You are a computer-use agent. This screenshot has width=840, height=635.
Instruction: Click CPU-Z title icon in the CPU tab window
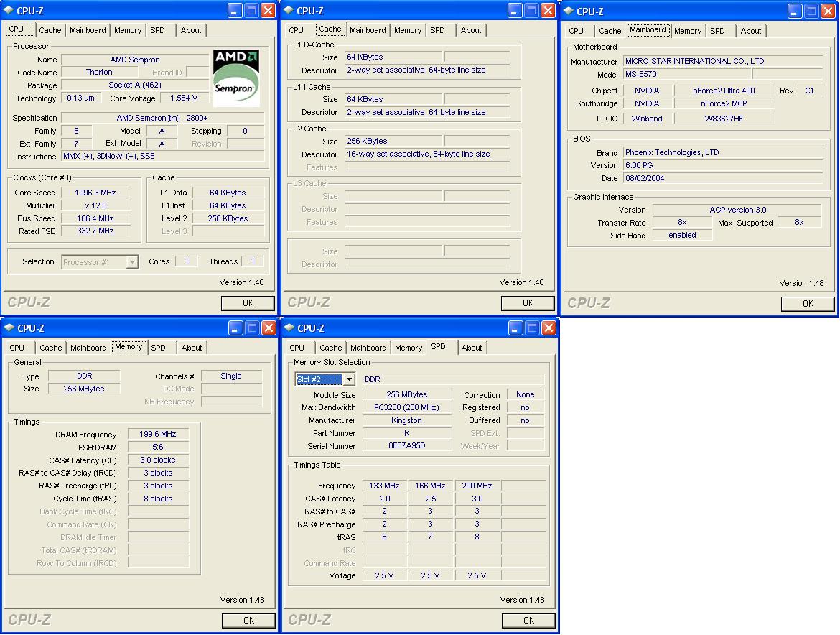click(x=9, y=10)
